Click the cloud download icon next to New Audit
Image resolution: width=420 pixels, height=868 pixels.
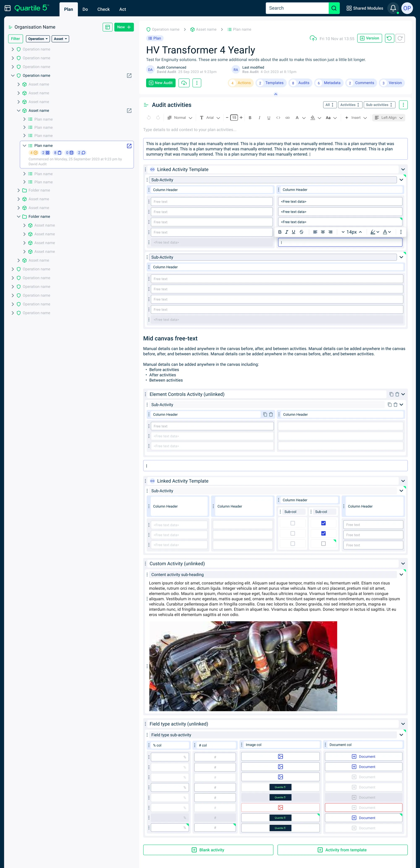(x=184, y=83)
